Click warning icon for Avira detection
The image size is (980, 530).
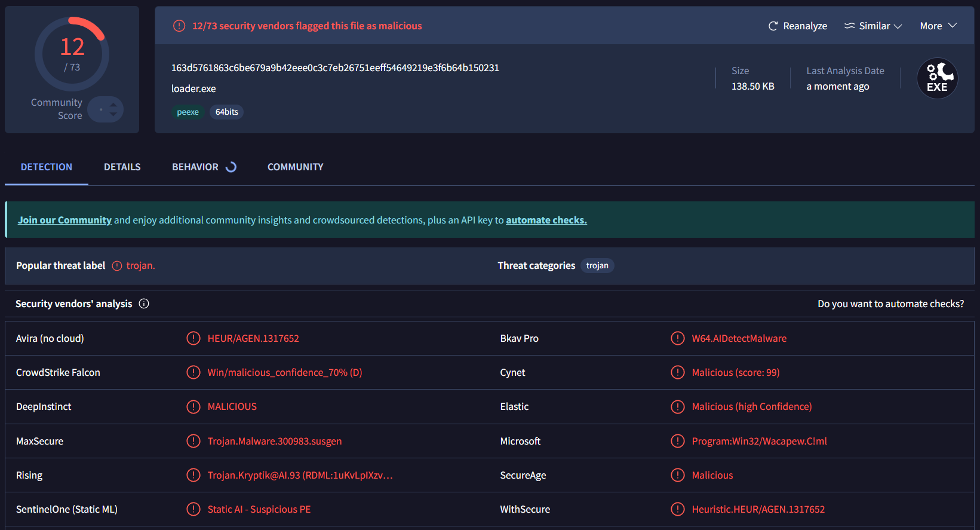tap(193, 338)
